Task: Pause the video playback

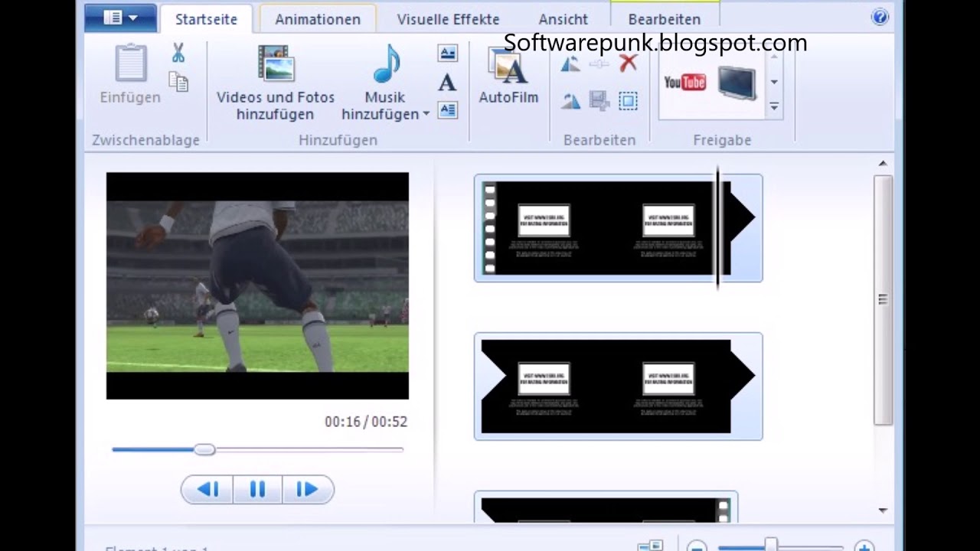Action: [257, 490]
